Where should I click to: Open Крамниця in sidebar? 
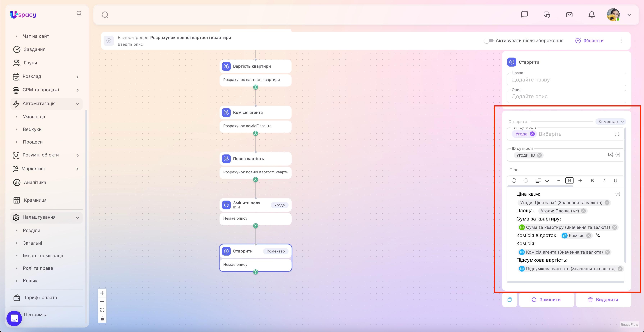tap(35, 200)
